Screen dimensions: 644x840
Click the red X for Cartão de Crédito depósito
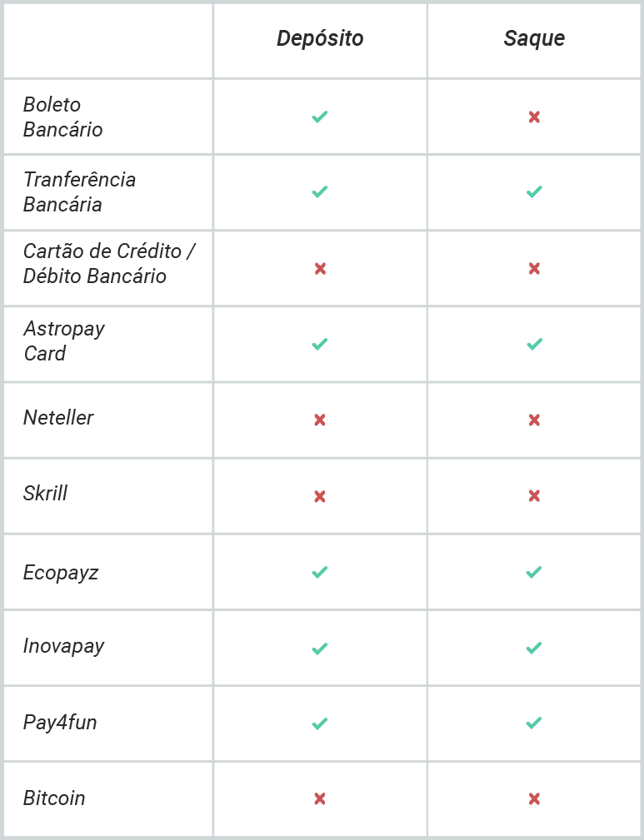320,268
